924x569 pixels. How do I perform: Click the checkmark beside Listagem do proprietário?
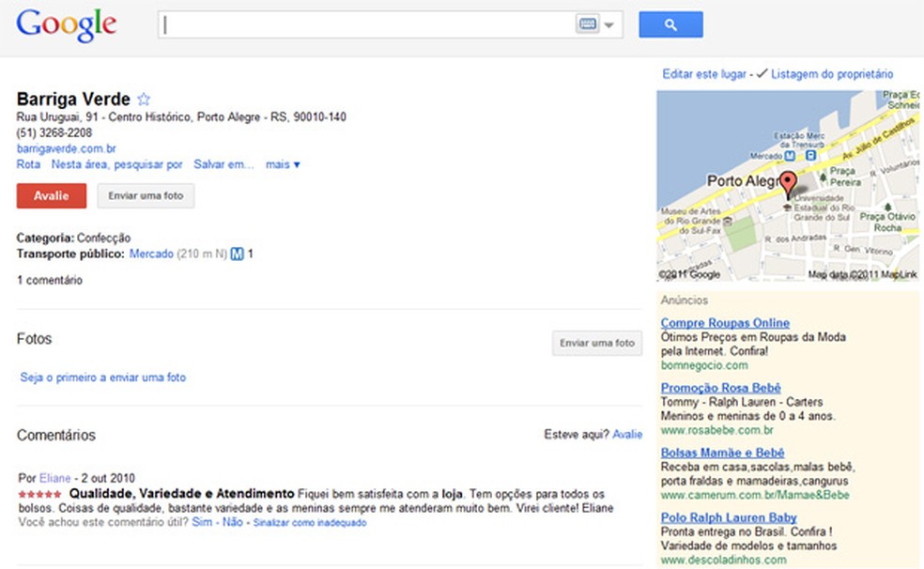[762, 73]
